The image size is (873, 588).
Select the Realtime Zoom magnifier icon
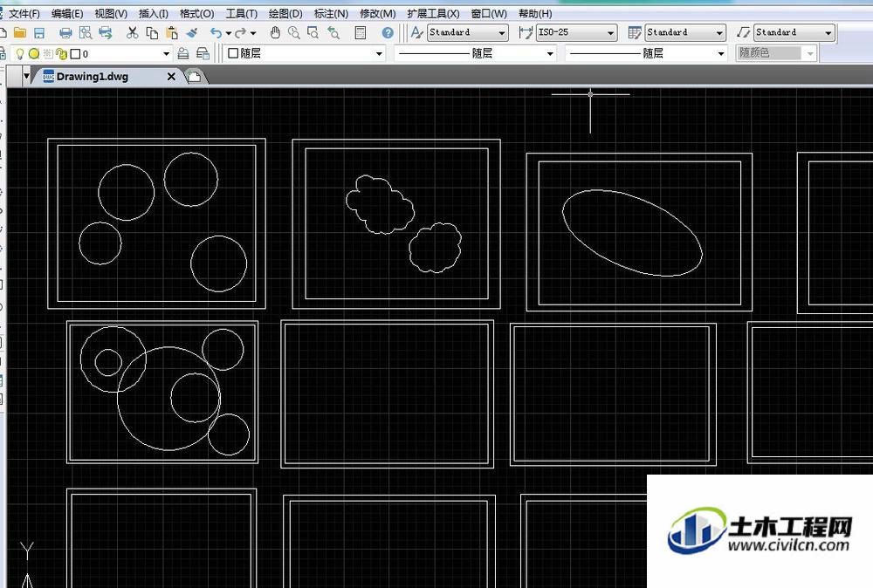pyautogui.click(x=294, y=33)
